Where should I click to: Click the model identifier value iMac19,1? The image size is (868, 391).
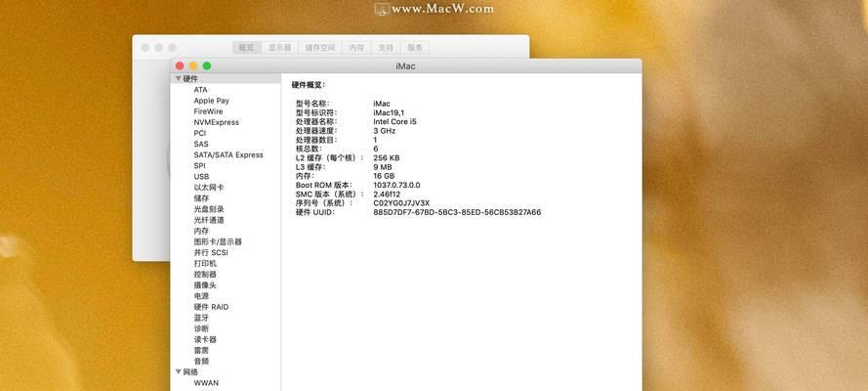(x=389, y=112)
